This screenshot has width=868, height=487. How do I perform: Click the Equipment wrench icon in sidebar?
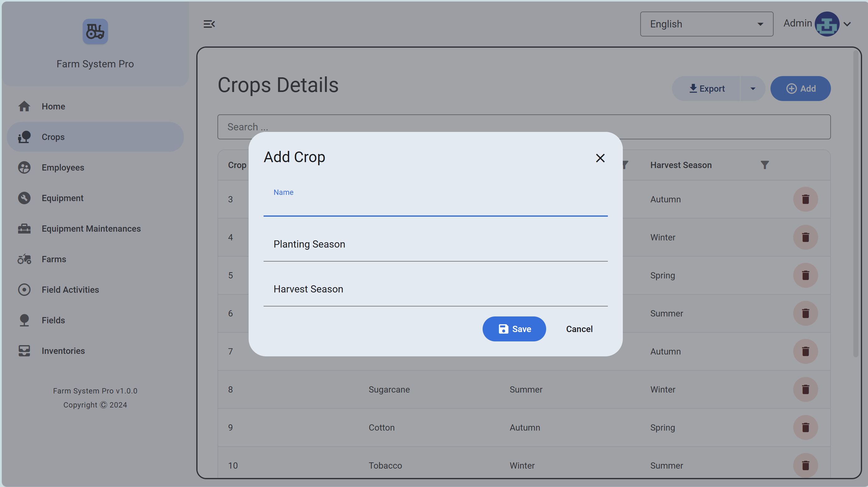(24, 198)
